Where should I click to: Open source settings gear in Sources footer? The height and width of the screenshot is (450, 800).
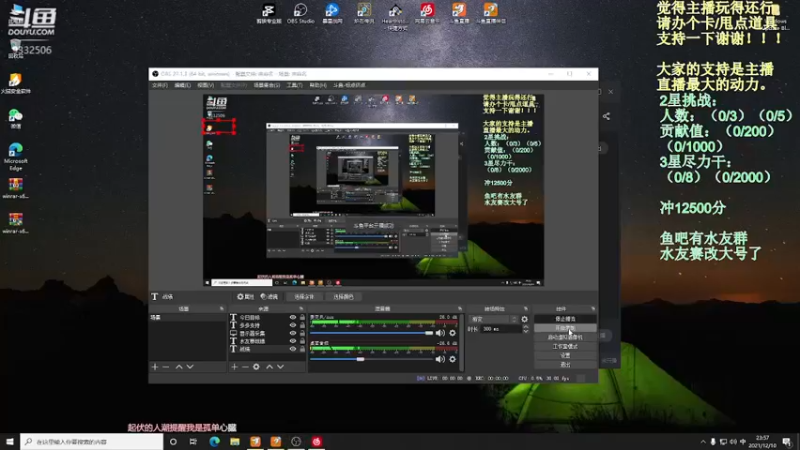click(x=256, y=366)
